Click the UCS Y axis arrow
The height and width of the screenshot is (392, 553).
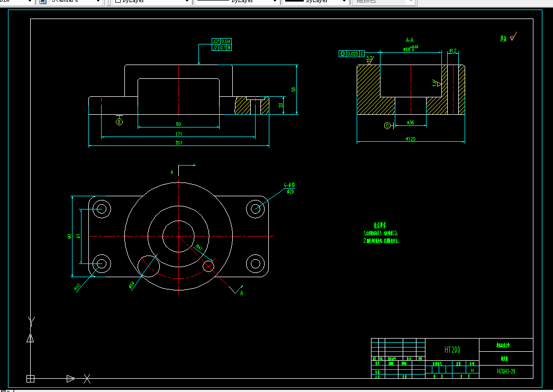click(30, 338)
